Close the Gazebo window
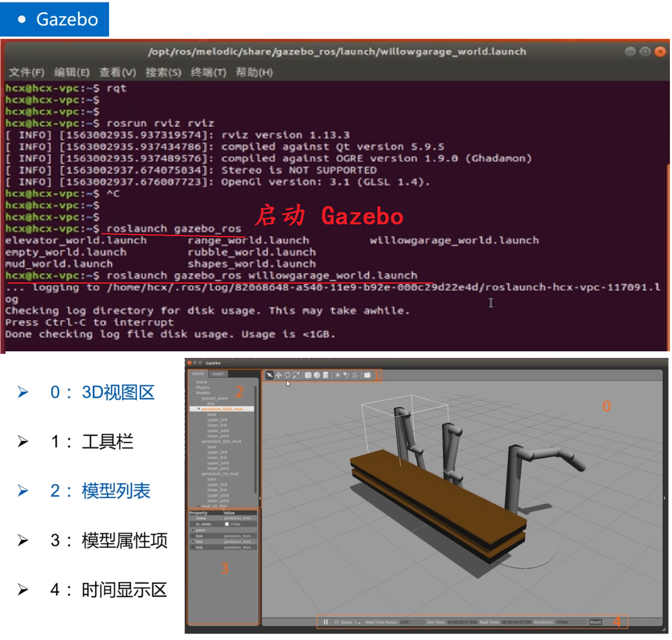 [x=189, y=363]
